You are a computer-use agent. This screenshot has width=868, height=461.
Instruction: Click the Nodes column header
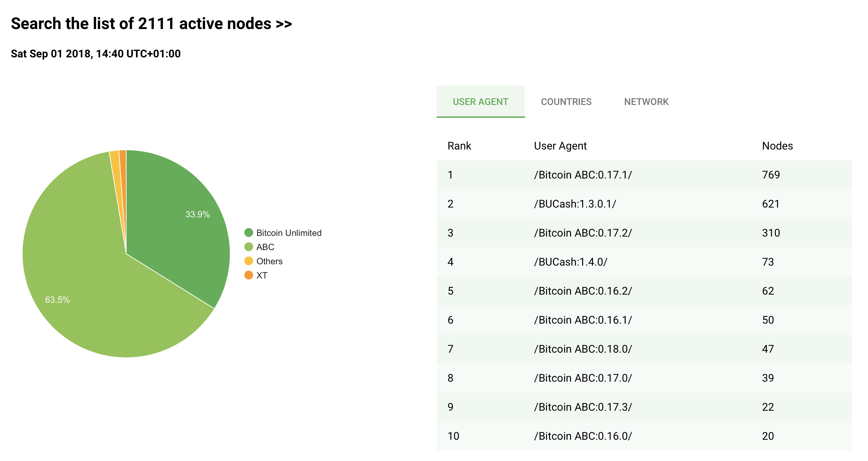click(x=778, y=146)
